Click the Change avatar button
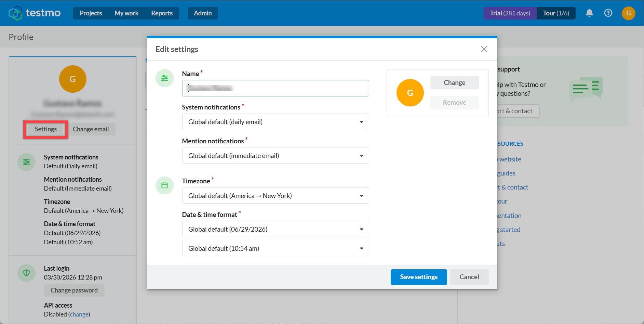644x324 pixels. click(x=454, y=82)
